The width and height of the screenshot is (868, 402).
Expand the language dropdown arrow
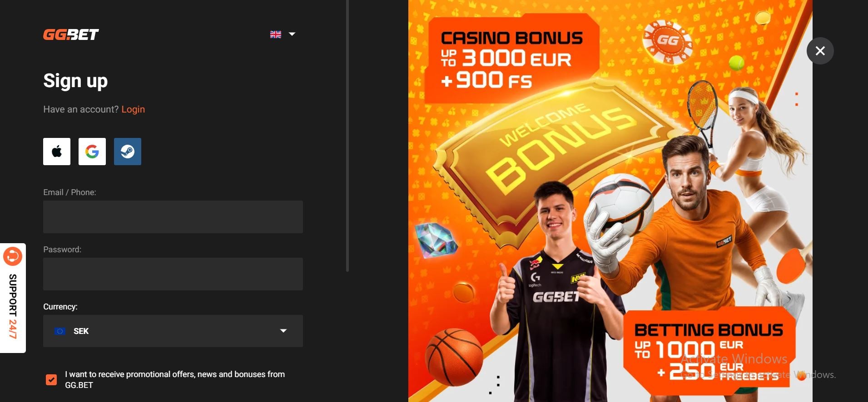click(x=292, y=34)
